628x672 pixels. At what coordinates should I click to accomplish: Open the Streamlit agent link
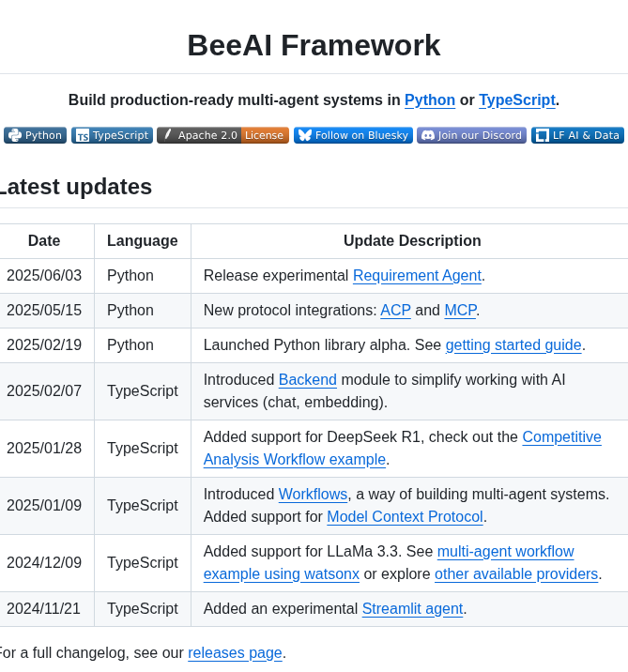click(412, 609)
